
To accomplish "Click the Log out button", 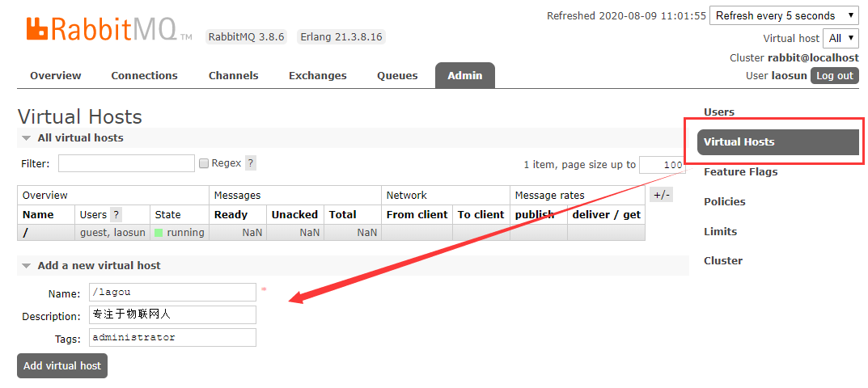I will 834,76.
